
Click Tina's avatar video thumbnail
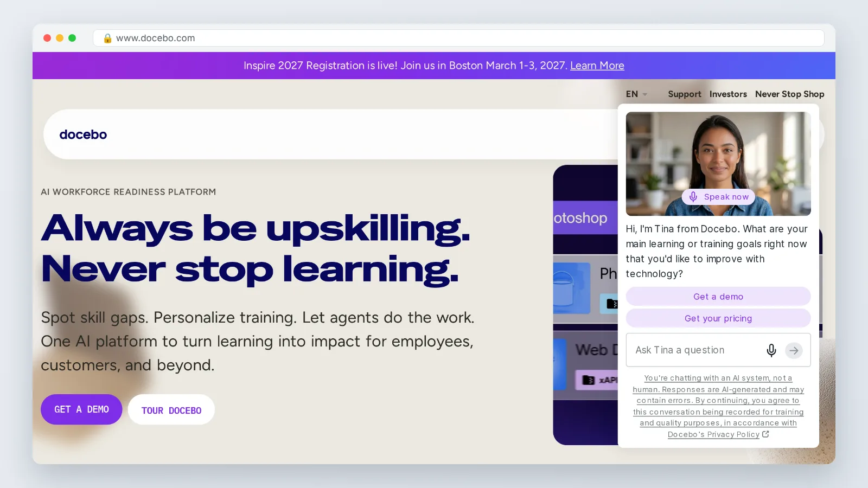718,164
